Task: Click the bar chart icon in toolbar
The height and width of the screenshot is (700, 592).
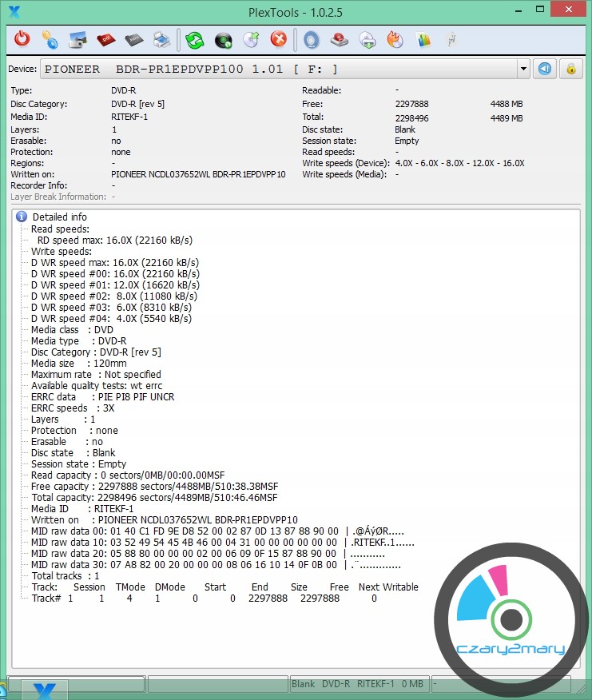Action: point(423,39)
